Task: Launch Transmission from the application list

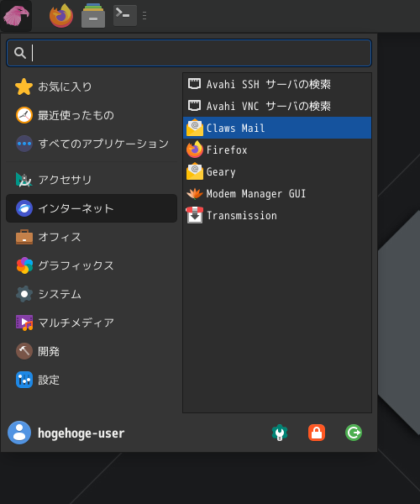Action: [277, 215]
